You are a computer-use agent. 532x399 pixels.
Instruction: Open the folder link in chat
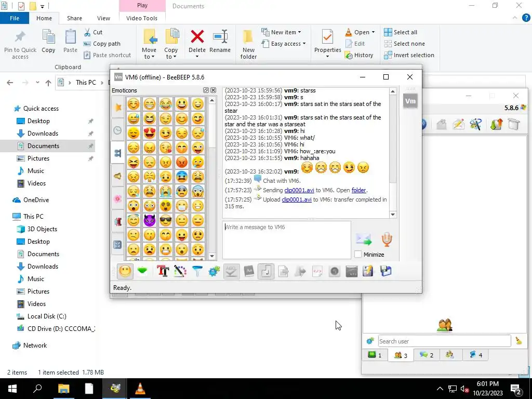click(358, 190)
